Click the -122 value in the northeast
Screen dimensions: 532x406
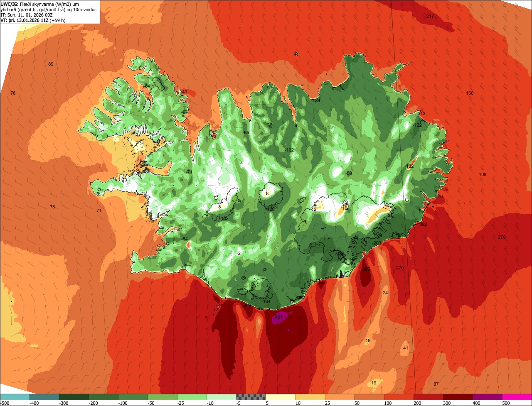(x=417, y=125)
